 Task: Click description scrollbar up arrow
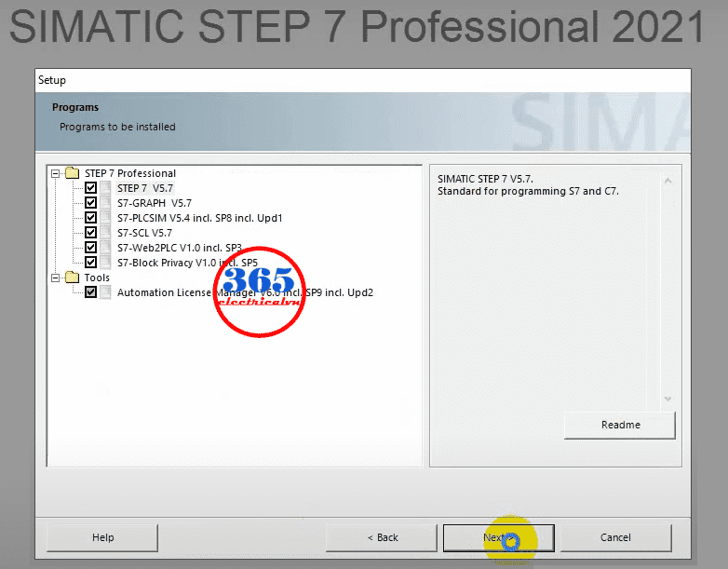pyautogui.click(x=668, y=181)
